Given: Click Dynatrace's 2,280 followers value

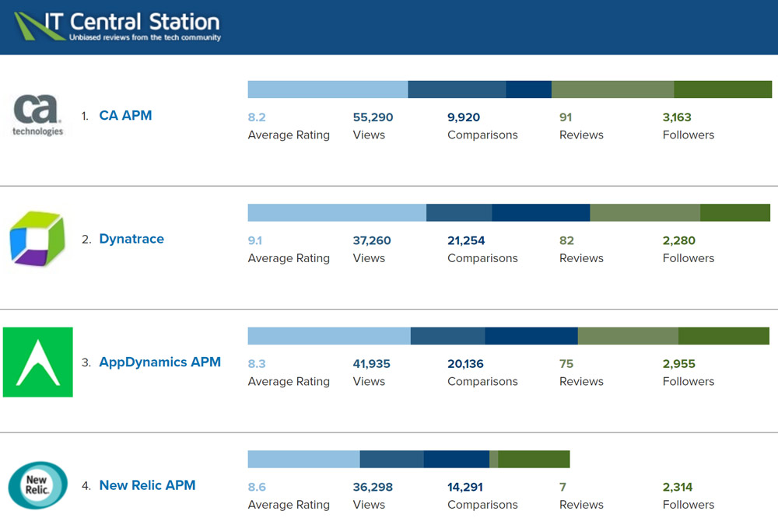Looking at the screenshot, I should (679, 241).
